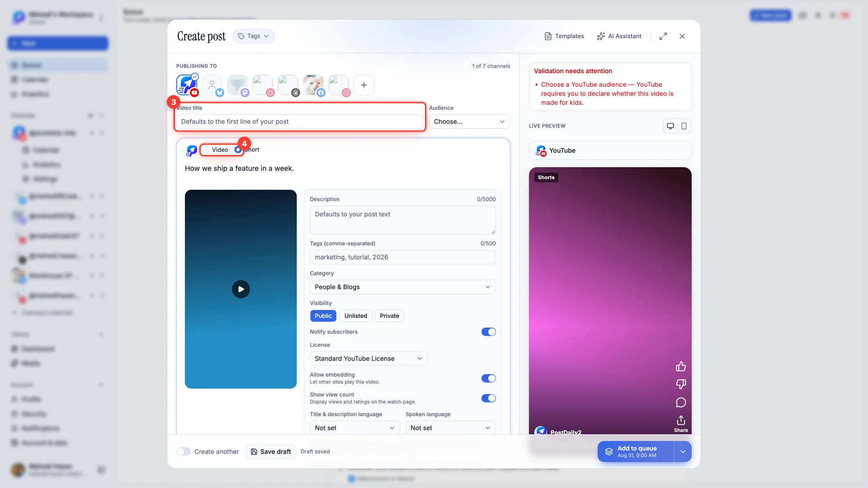The height and width of the screenshot is (488, 868).
Task: Add another channel with plus button
Action: click(364, 85)
